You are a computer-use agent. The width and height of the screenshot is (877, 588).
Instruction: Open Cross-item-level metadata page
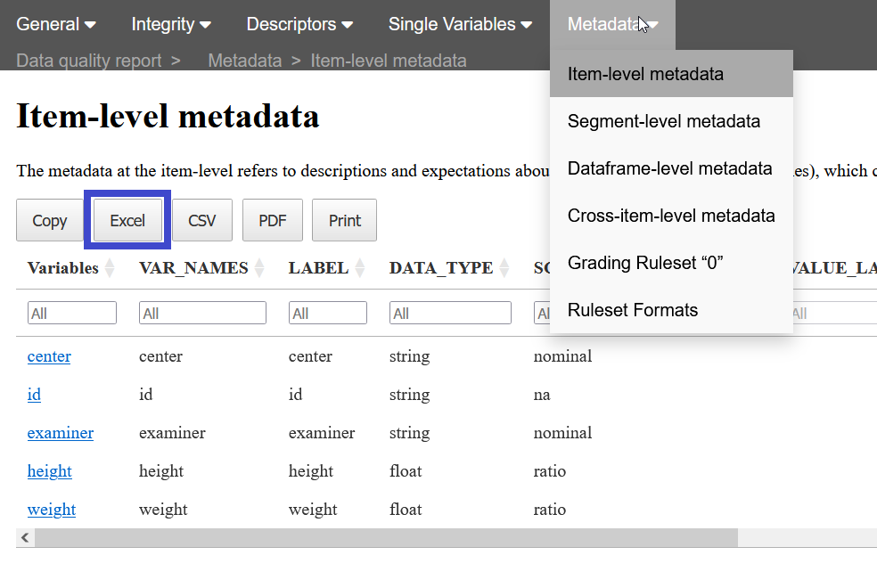670,216
